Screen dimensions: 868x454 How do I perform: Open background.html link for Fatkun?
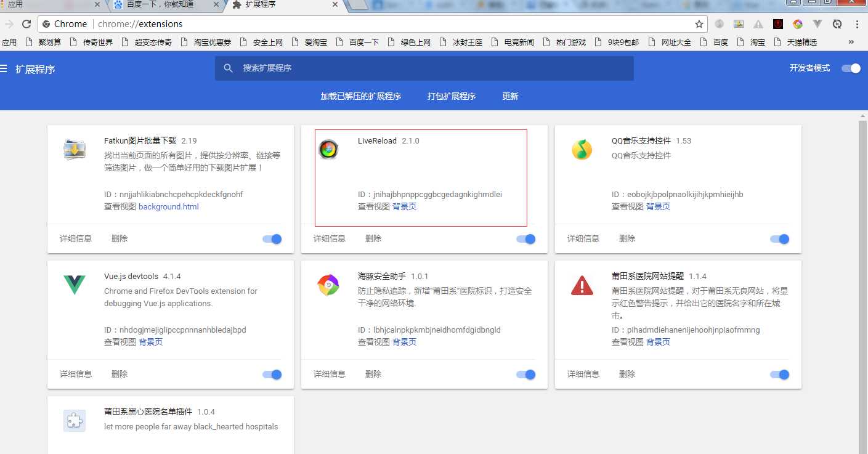pyautogui.click(x=169, y=207)
